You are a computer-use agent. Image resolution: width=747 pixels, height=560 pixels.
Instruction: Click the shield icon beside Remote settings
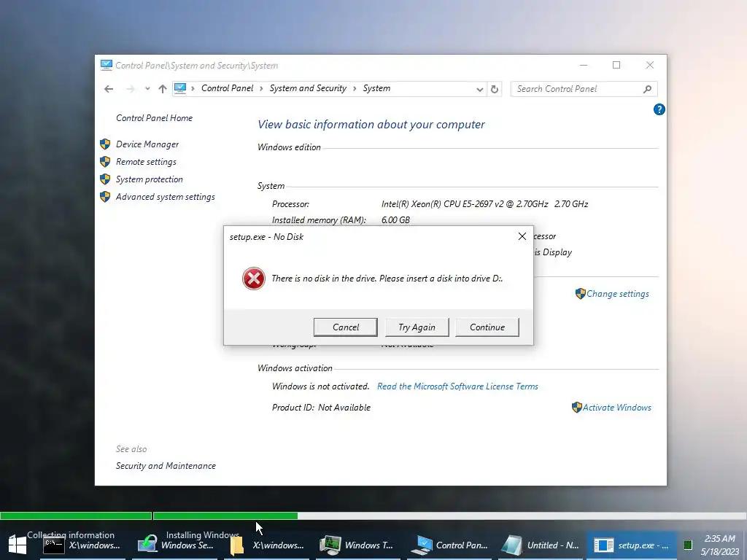coord(105,161)
